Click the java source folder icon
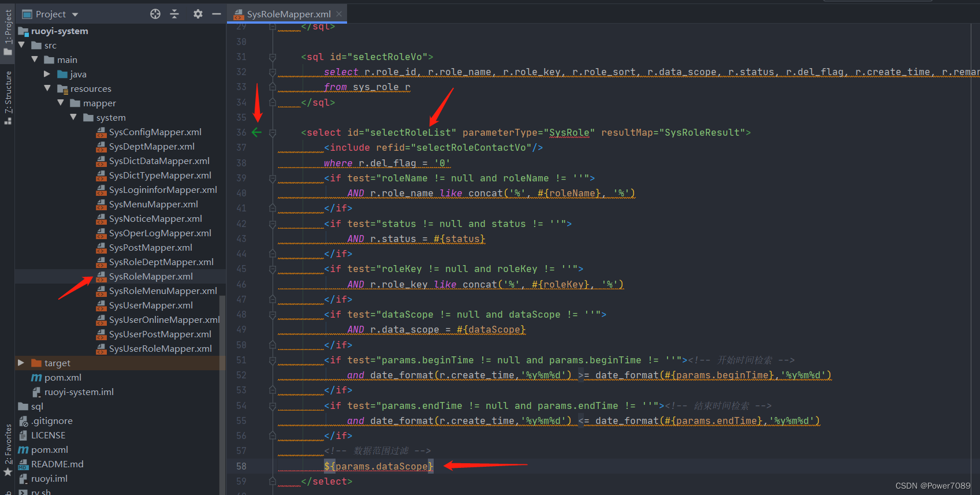This screenshot has width=980, height=495. point(62,74)
